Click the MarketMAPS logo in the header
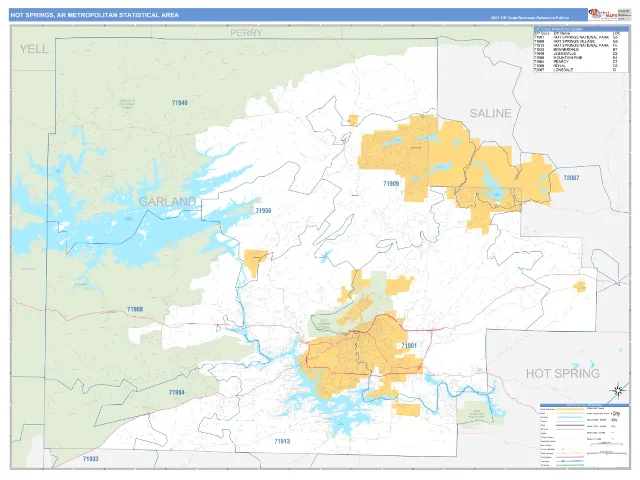The width and height of the screenshot is (640, 480). [602, 14]
